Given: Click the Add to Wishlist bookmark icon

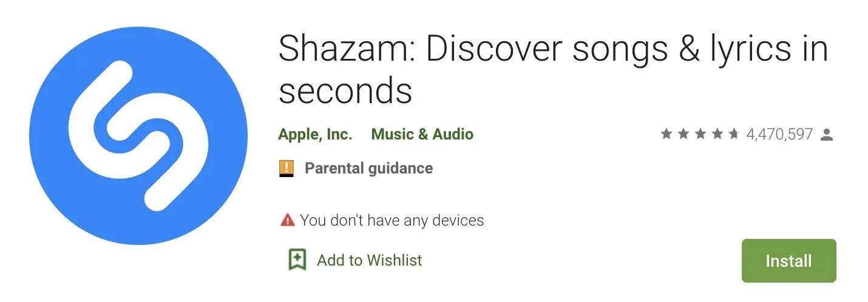Looking at the screenshot, I should click(x=297, y=260).
